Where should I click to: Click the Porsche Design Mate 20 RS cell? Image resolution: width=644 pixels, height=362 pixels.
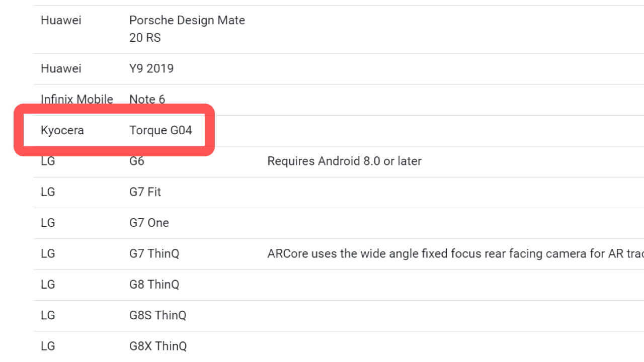(x=187, y=29)
